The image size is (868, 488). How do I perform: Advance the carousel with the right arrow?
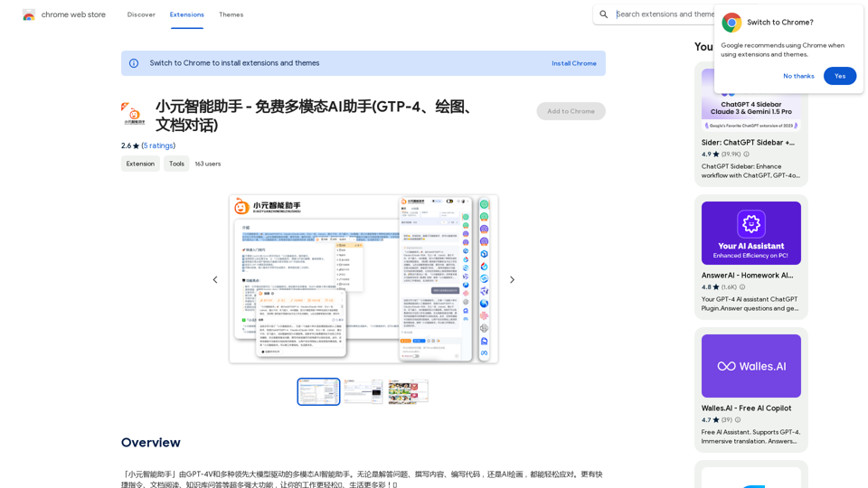pos(512,280)
